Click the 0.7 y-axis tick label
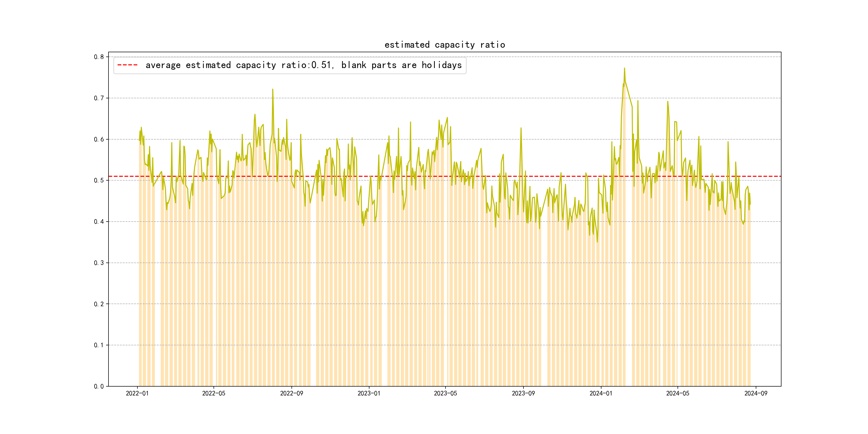The height and width of the screenshot is (434, 868). [99, 98]
